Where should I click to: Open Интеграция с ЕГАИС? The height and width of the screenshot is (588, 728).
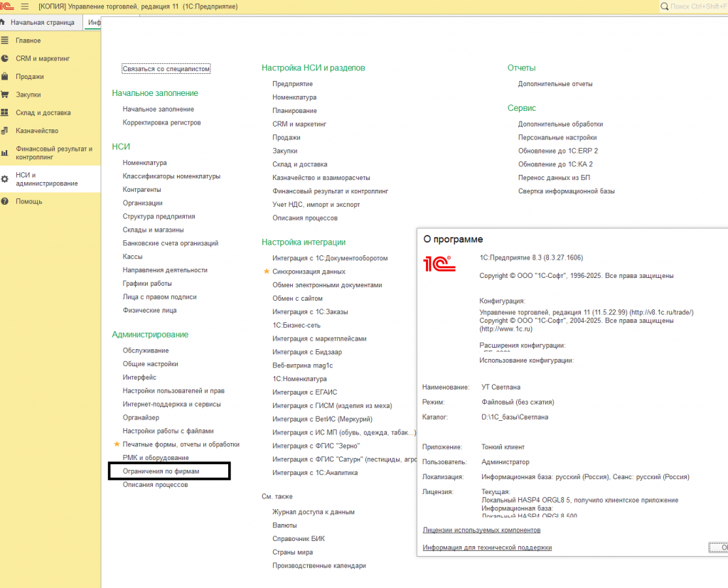pyautogui.click(x=305, y=392)
